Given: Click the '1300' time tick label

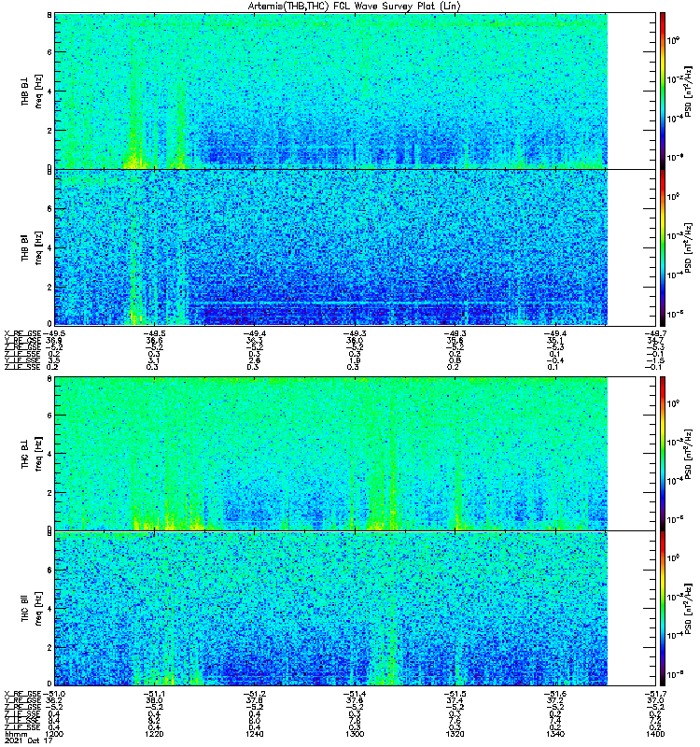Looking at the screenshot, I should coord(355,734).
